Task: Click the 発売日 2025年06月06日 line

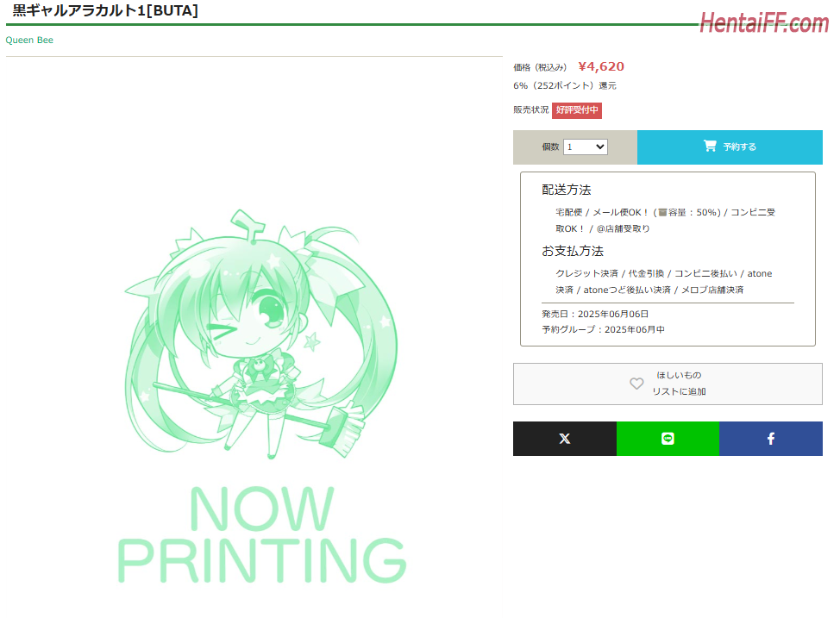Action: pos(595,314)
